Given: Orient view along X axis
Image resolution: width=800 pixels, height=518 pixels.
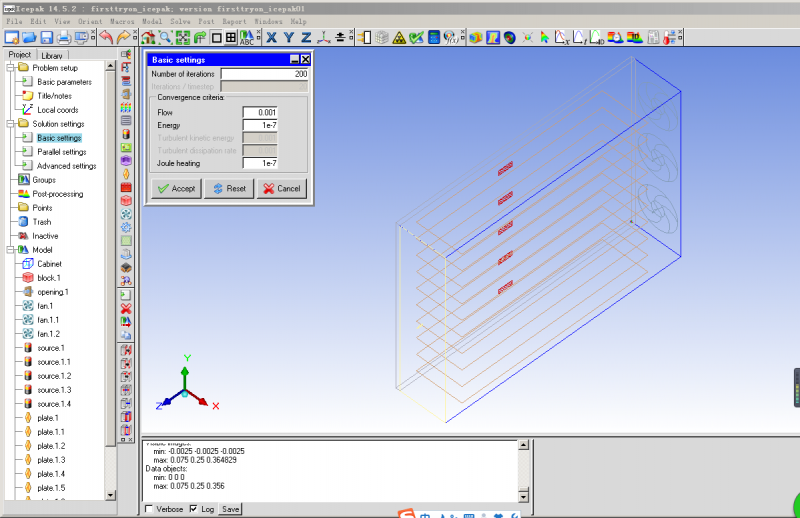Looking at the screenshot, I should [x=271, y=37].
